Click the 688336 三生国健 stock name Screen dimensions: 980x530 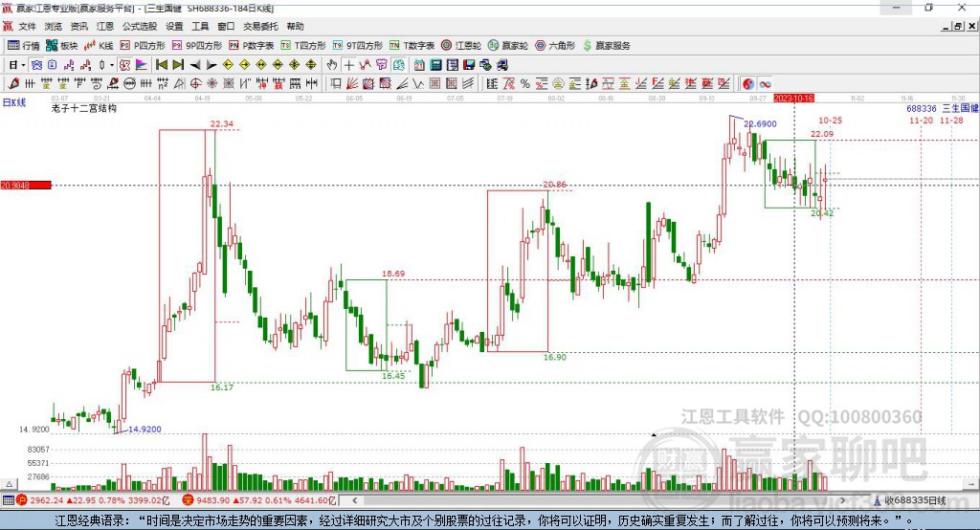coord(943,108)
